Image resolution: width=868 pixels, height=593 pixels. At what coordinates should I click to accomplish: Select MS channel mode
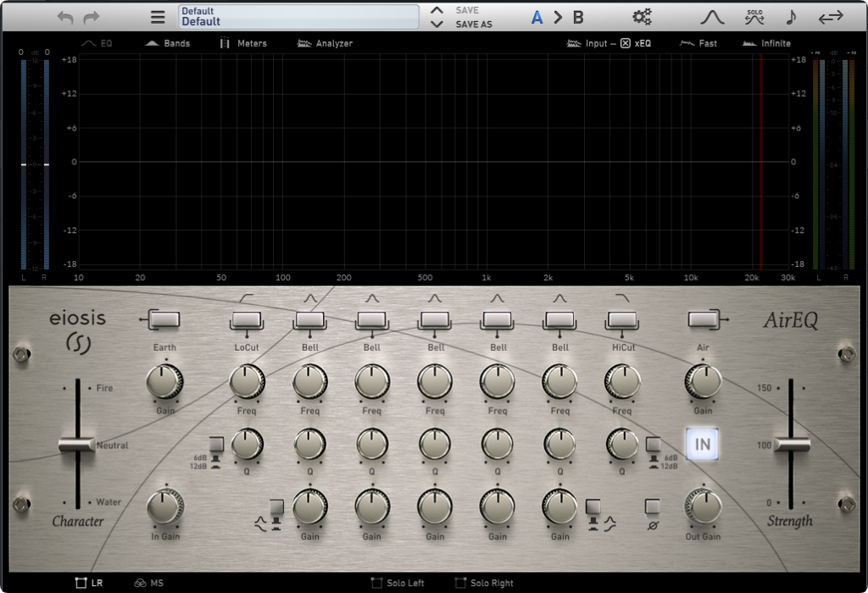149,583
